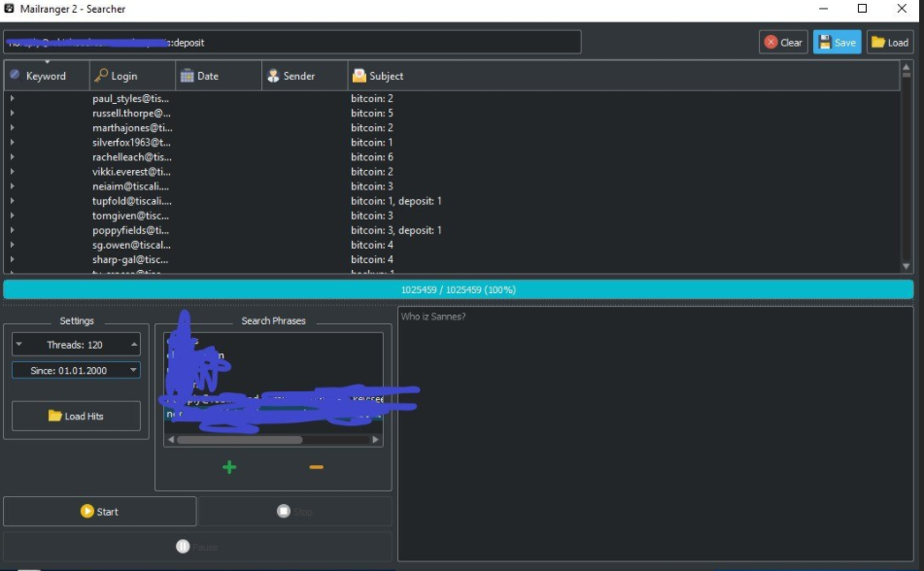Add a search phrase with green plus
Viewport: 924px width, 571px height.
coord(229,467)
